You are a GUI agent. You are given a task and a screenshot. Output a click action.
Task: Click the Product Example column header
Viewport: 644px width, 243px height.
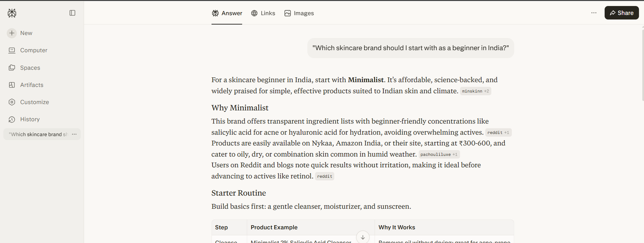(x=274, y=227)
